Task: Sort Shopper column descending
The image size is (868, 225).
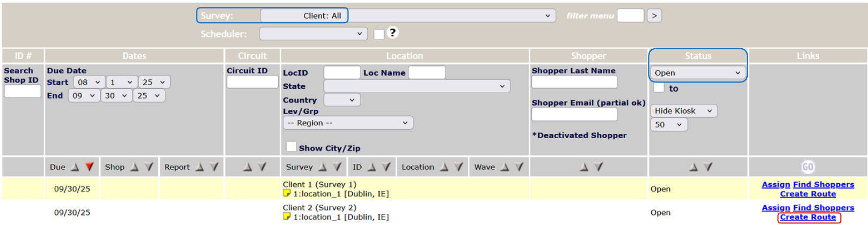Action: click(599, 167)
